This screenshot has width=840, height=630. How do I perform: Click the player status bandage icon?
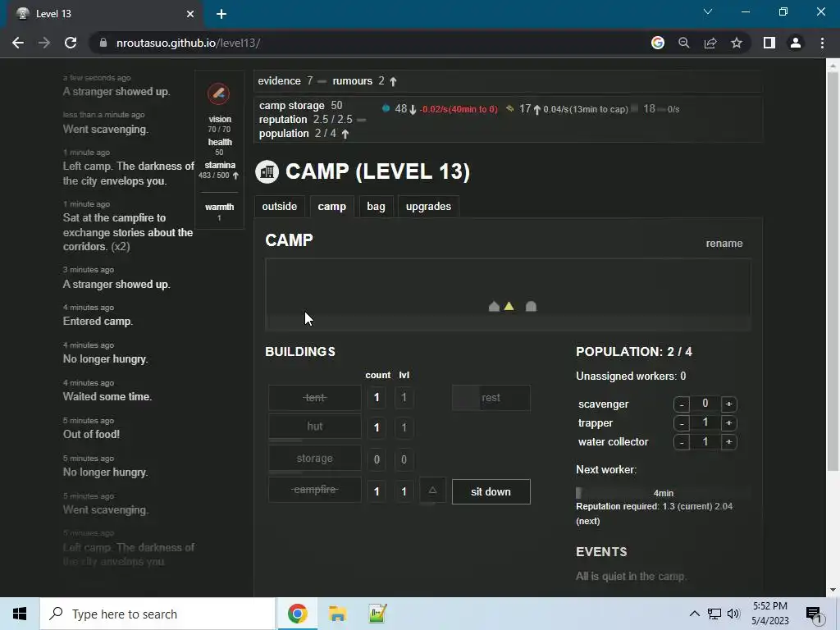point(218,94)
